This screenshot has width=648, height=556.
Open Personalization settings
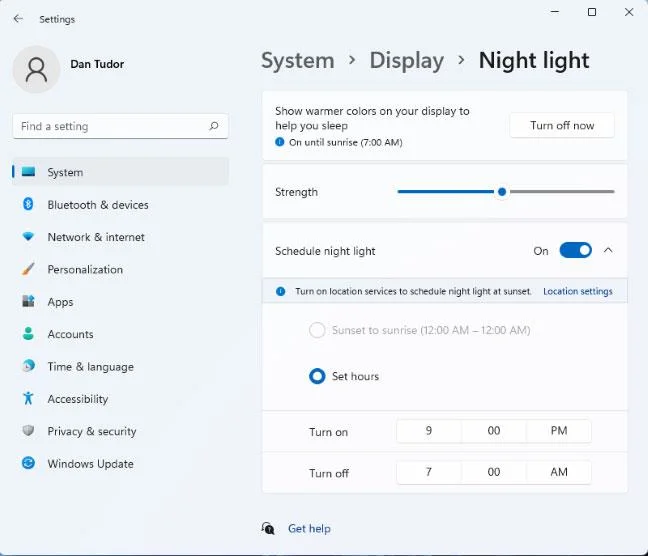pos(120,270)
